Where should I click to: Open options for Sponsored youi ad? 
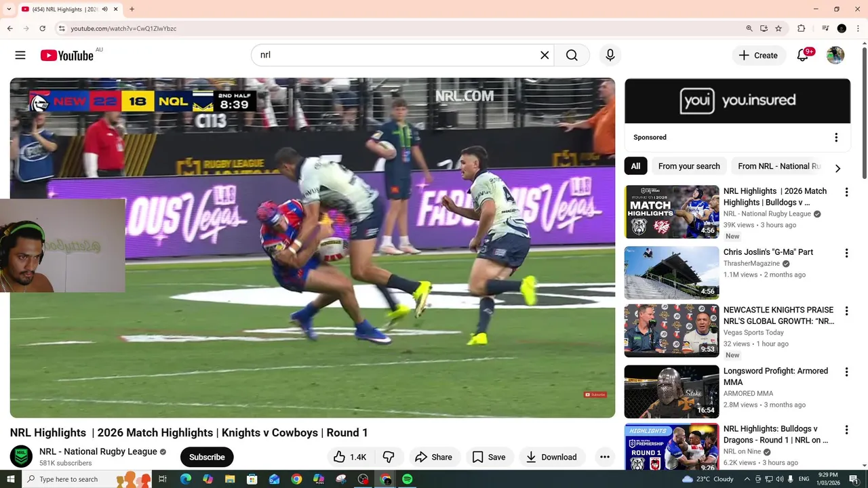coord(836,138)
